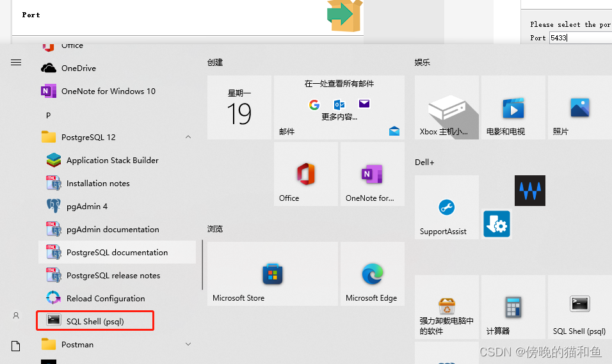Click the start menu app list scrollbar
The width and height of the screenshot is (612, 364).
[202, 265]
